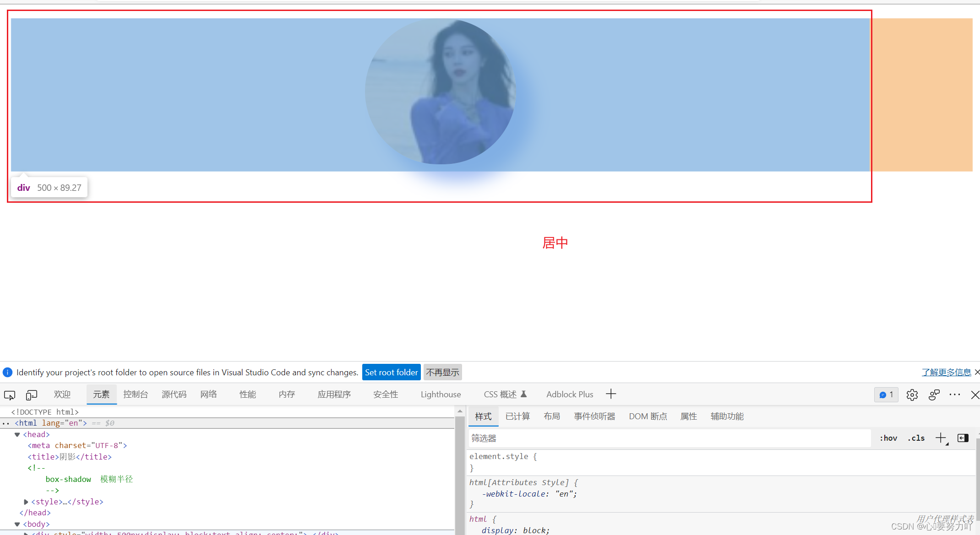The width and height of the screenshot is (980, 535).
Task: Click the Set root folder button
Action: click(x=391, y=372)
